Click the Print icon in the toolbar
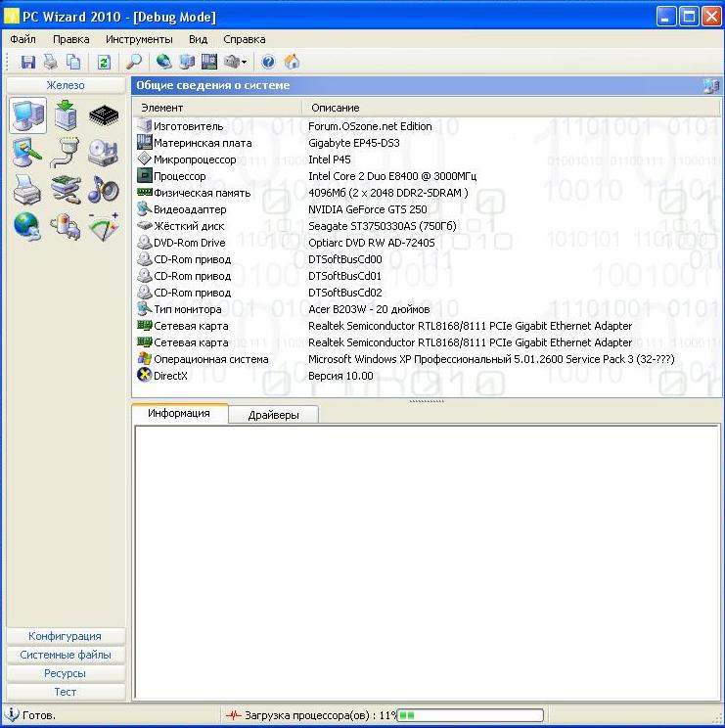The image size is (725, 728). click(x=50, y=62)
